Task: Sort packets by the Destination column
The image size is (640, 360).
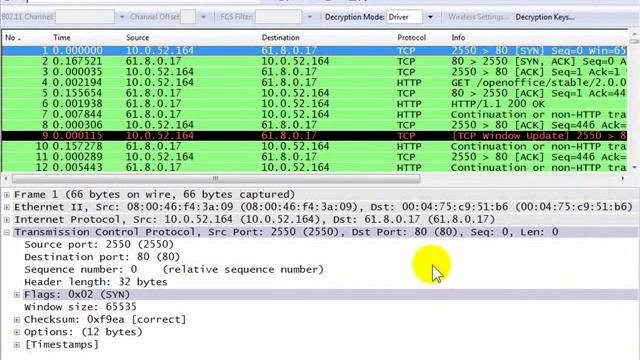Action: point(280,38)
